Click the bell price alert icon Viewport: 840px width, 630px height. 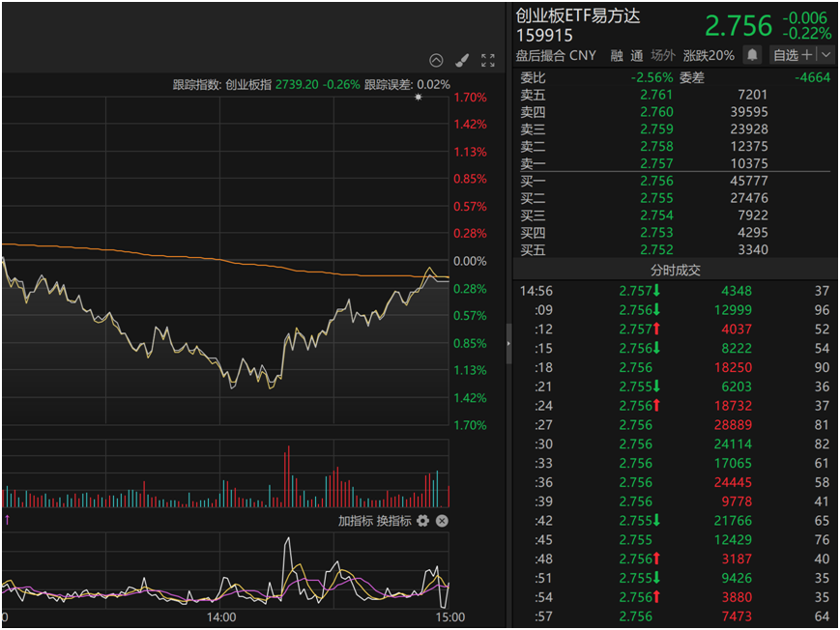[752, 55]
